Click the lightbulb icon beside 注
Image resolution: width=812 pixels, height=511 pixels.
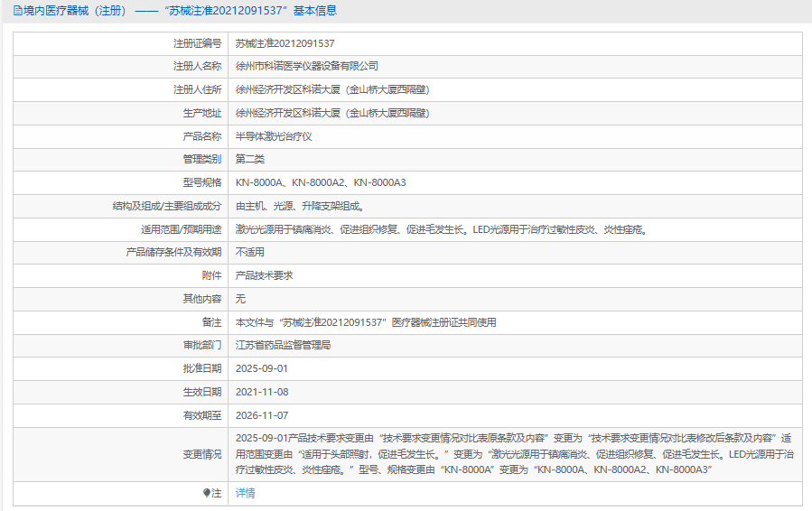[207, 493]
